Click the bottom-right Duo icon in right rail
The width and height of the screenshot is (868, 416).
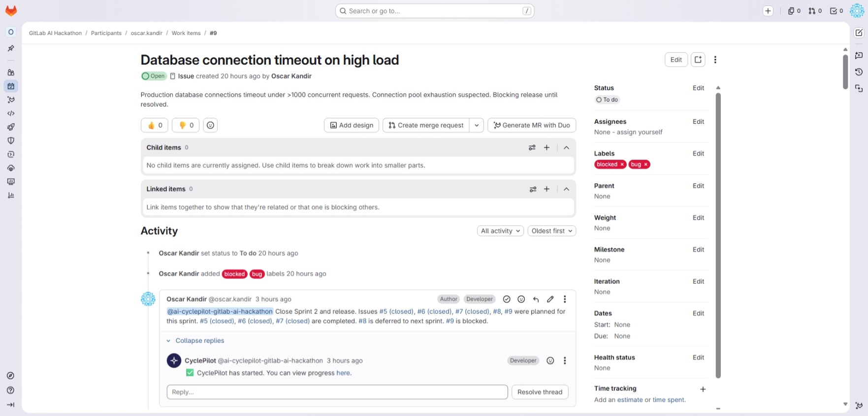[859, 406]
